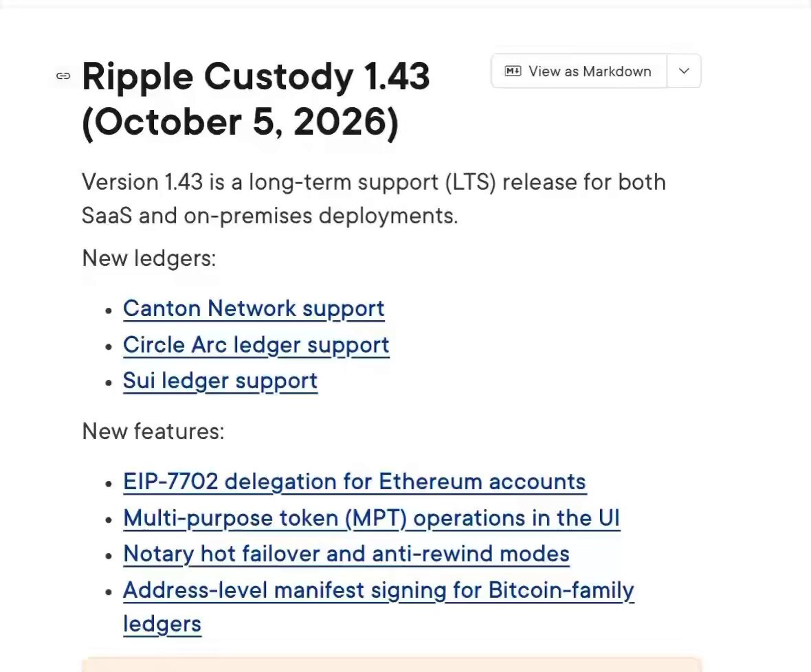Follow the Sui ledger support link

click(x=221, y=381)
